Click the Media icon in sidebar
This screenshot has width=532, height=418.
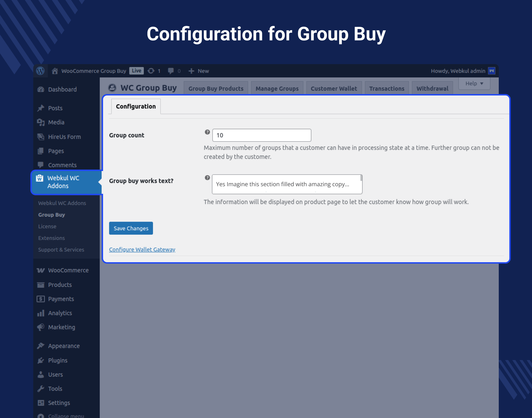[x=41, y=122]
